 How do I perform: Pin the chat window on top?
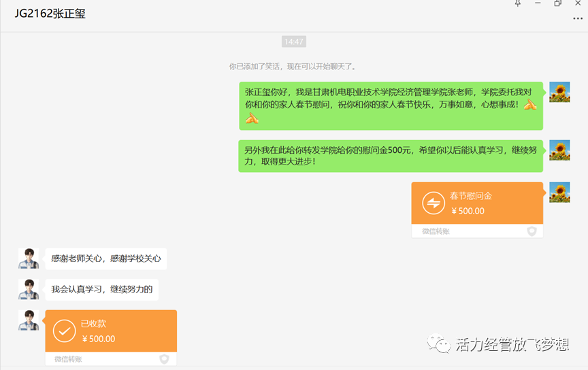click(x=518, y=3)
